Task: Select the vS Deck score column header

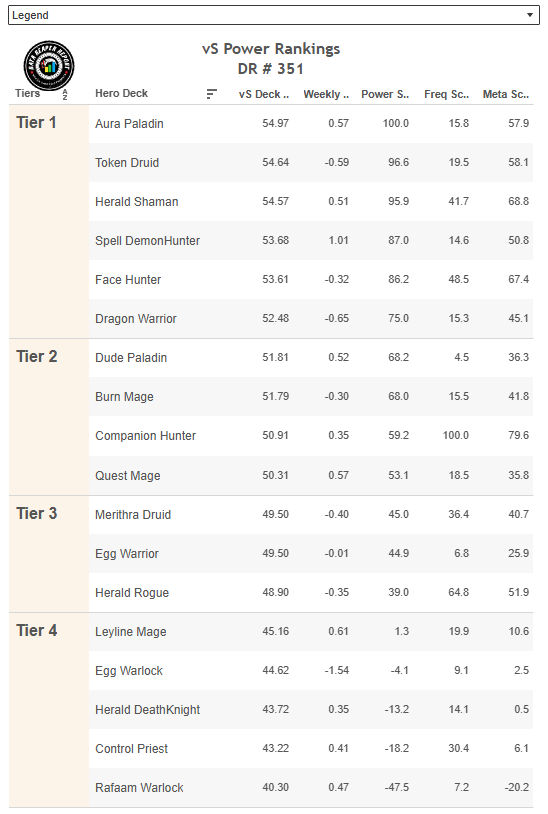Action: click(264, 94)
